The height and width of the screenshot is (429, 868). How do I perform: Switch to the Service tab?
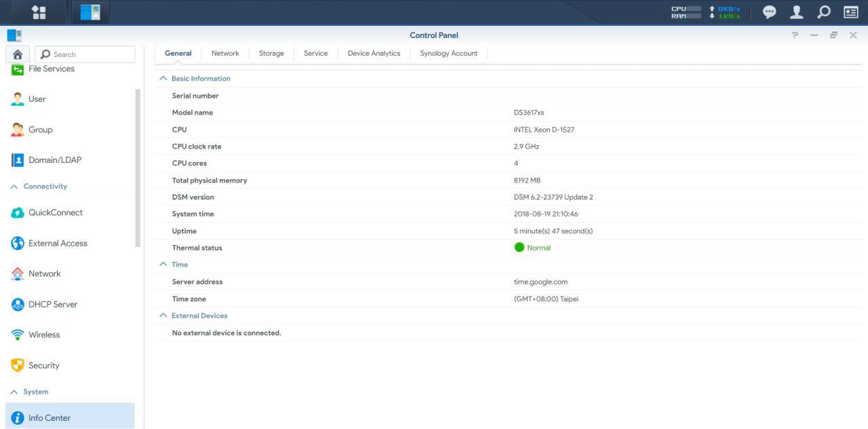316,54
